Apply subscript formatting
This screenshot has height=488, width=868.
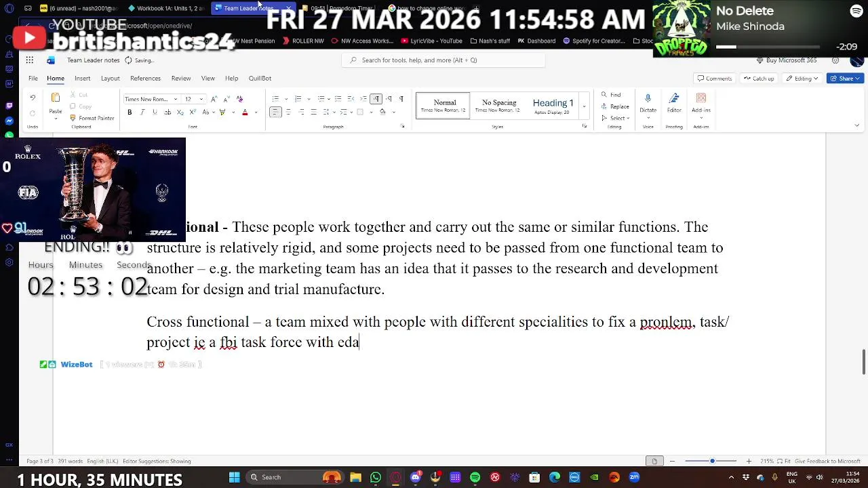pos(180,113)
